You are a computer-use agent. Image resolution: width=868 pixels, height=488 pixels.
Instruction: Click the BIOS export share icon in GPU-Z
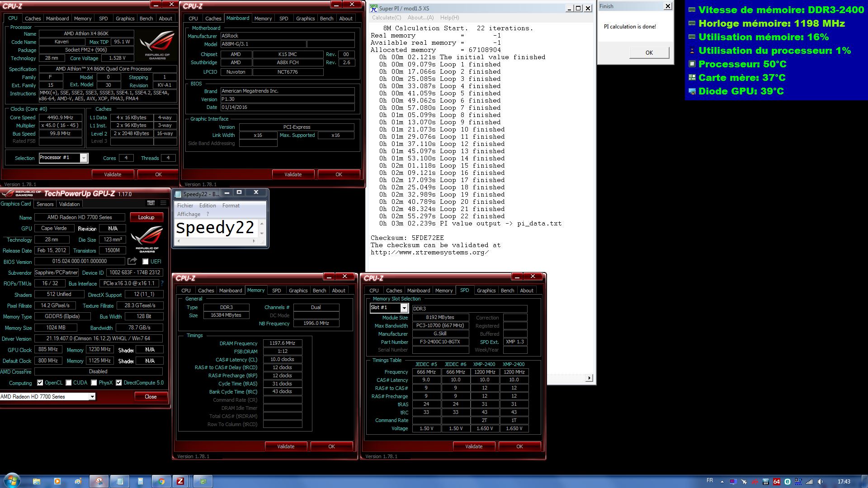coord(132,261)
